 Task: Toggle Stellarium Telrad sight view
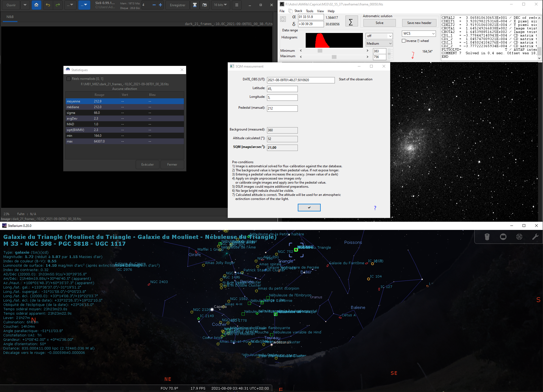pyautogui.click(x=519, y=237)
